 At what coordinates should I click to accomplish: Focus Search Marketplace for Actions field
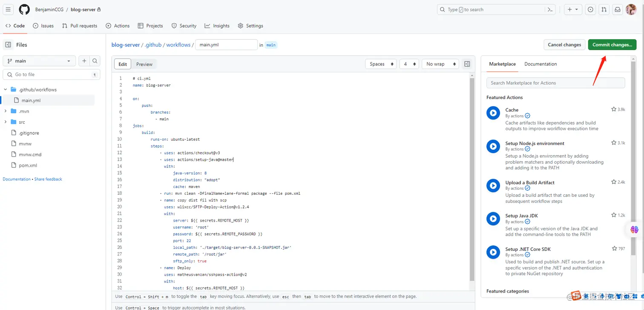coord(555,83)
